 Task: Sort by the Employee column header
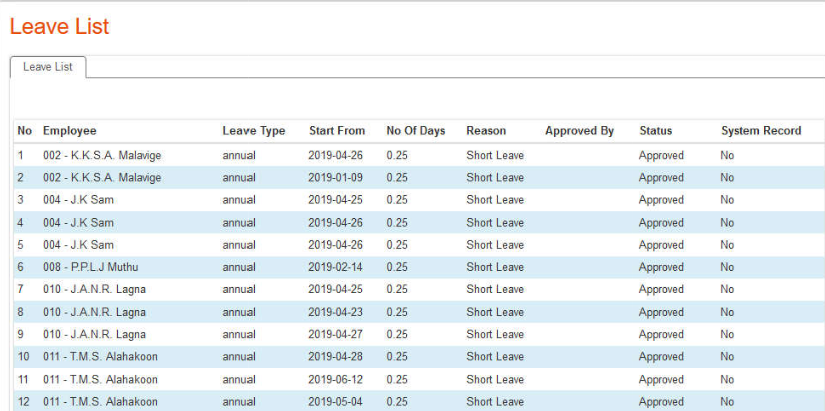click(69, 131)
